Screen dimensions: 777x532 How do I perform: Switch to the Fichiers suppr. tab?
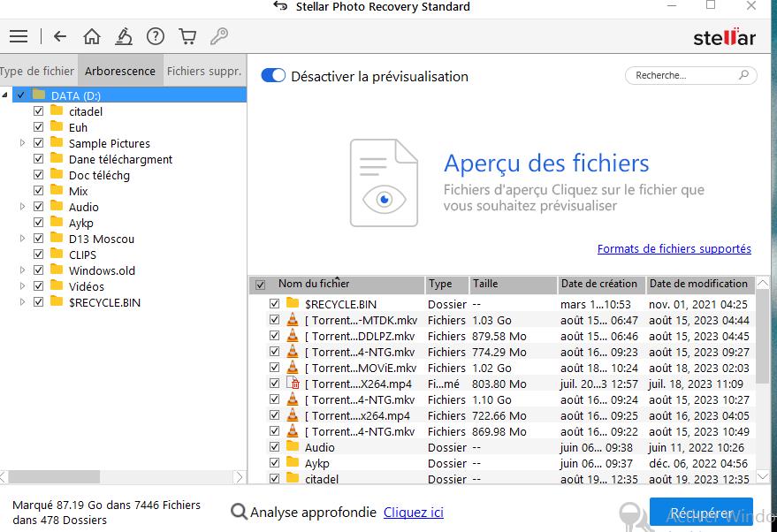coord(203,71)
